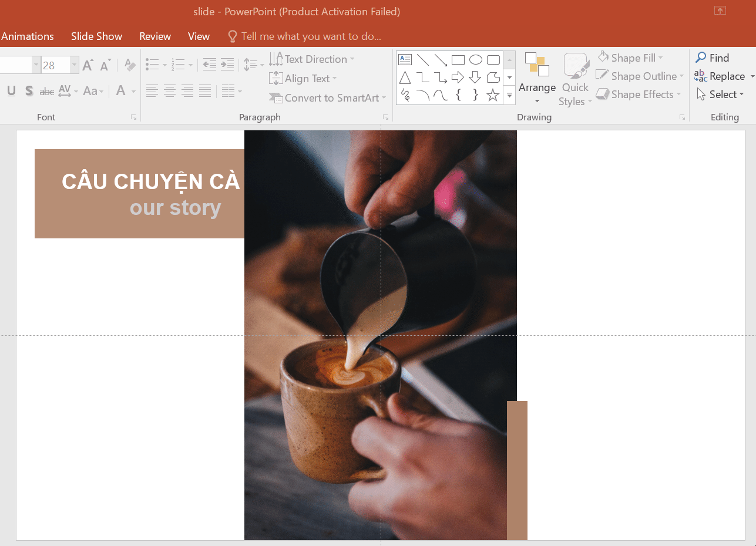Open the Review ribbon tab
756x546 pixels.
tap(154, 36)
